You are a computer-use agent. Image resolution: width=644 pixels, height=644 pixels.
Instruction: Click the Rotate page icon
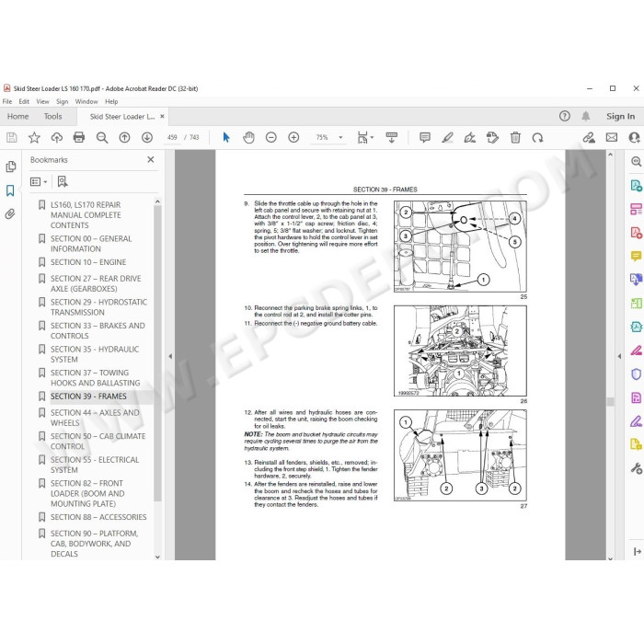(537, 137)
